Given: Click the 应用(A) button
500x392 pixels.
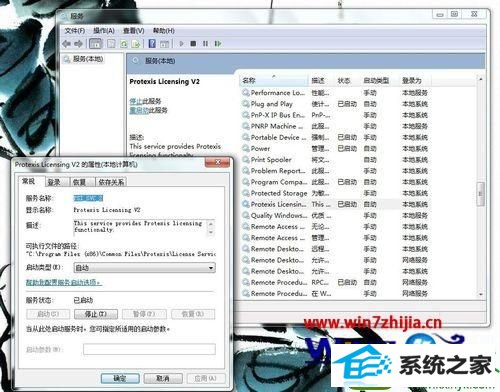Looking at the screenshot, I should pyautogui.click(x=206, y=378).
